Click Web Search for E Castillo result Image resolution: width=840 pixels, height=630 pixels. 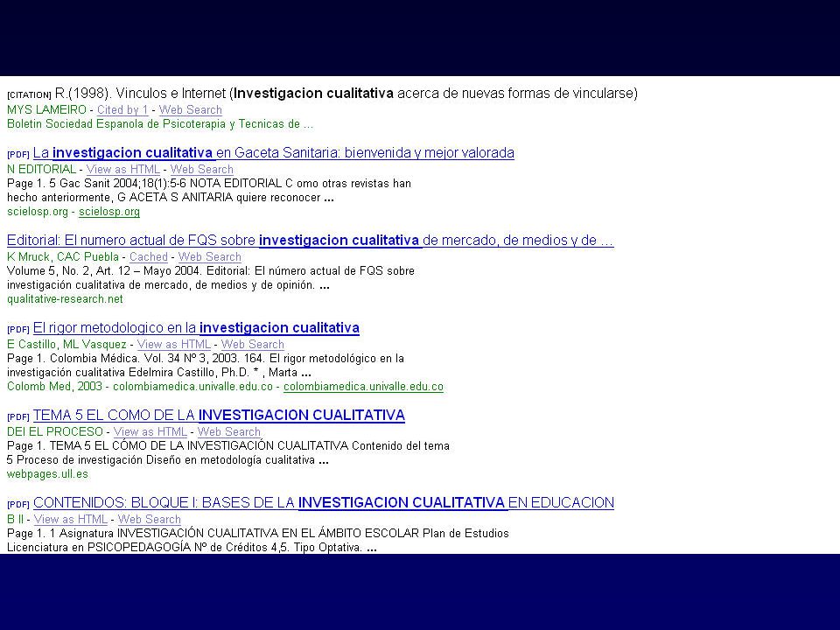click(252, 345)
